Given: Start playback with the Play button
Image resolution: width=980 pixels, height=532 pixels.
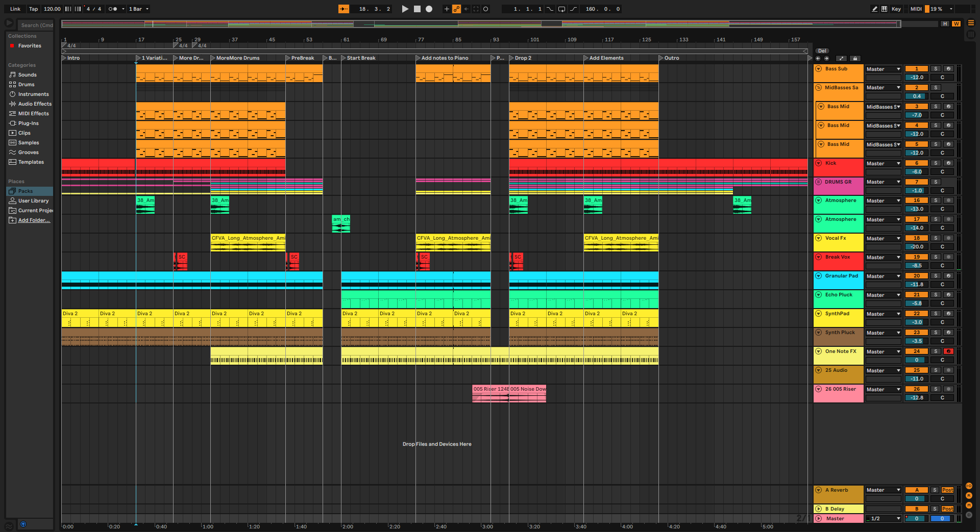Looking at the screenshot, I should pyautogui.click(x=405, y=9).
